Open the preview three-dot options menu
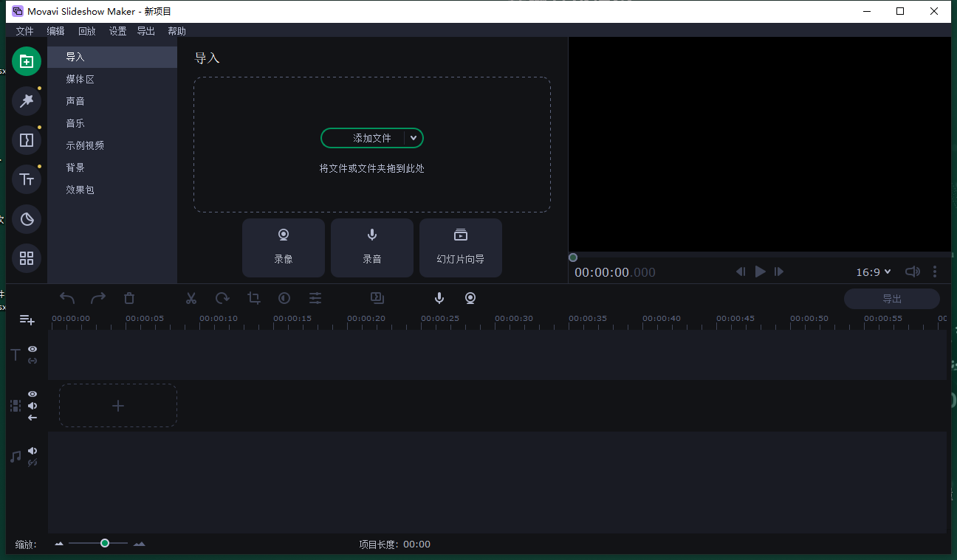This screenshot has width=957, height=560. click(935, 272)
